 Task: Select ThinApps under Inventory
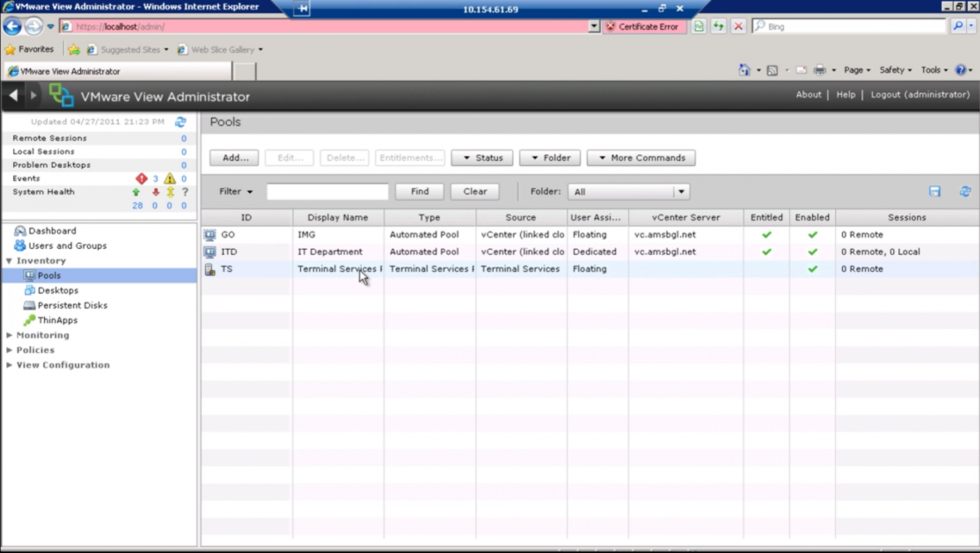coord(57,321)
